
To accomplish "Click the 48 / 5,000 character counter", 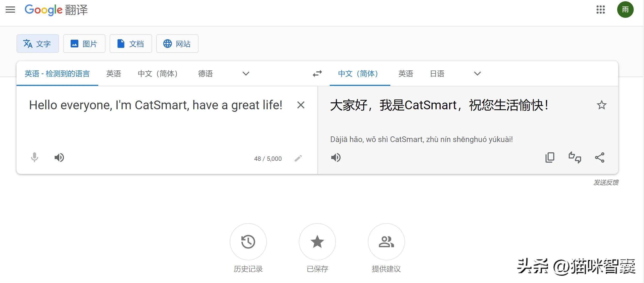I will 268,159.
